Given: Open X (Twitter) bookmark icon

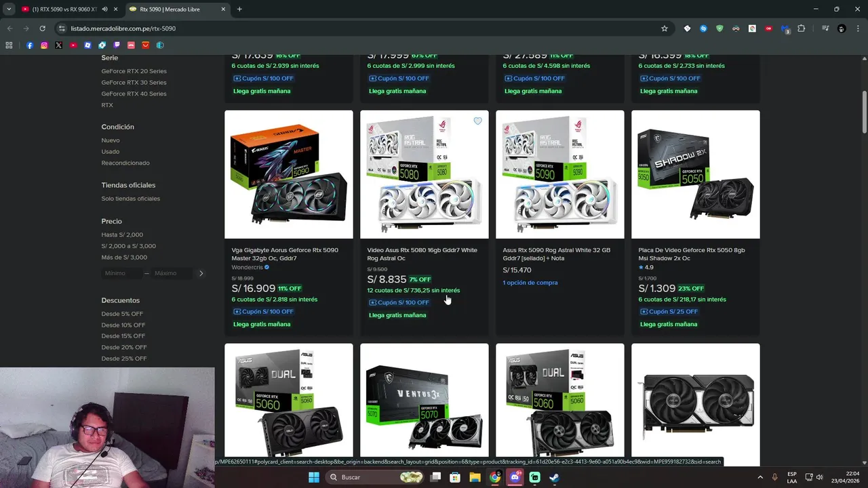Looking at the screenshot, I should coord(59,45).
